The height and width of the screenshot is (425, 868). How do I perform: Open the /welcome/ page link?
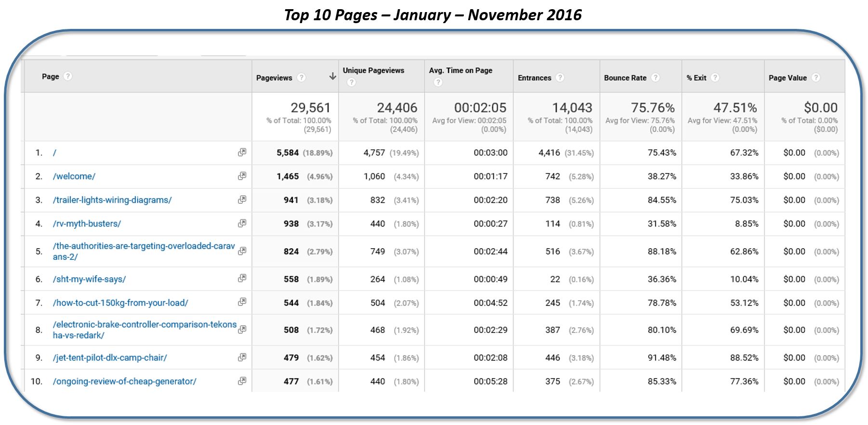74,176
